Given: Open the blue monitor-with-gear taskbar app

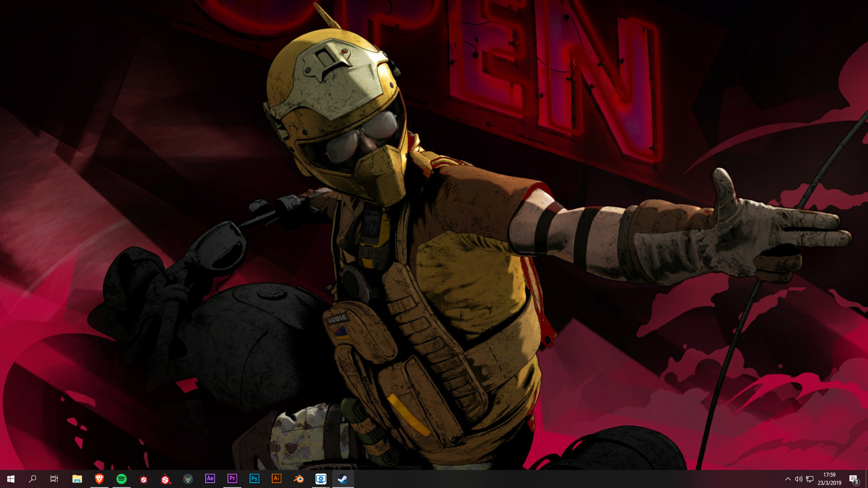Looking at the screenshot, I should [x=321, y=479].
